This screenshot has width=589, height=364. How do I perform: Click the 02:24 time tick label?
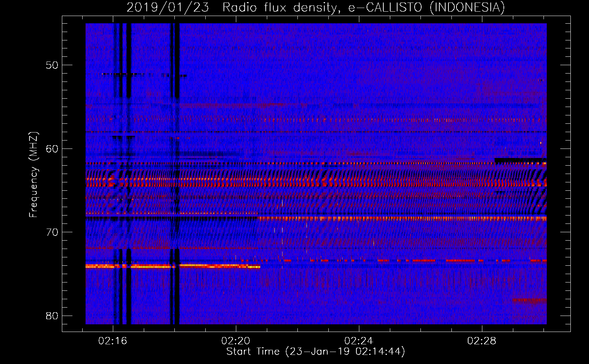pyautogui.click(x=359, y=341)
